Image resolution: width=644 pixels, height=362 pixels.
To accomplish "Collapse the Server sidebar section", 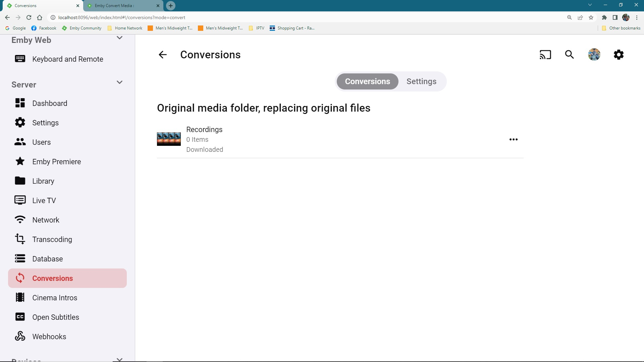I will coord(119,82).
